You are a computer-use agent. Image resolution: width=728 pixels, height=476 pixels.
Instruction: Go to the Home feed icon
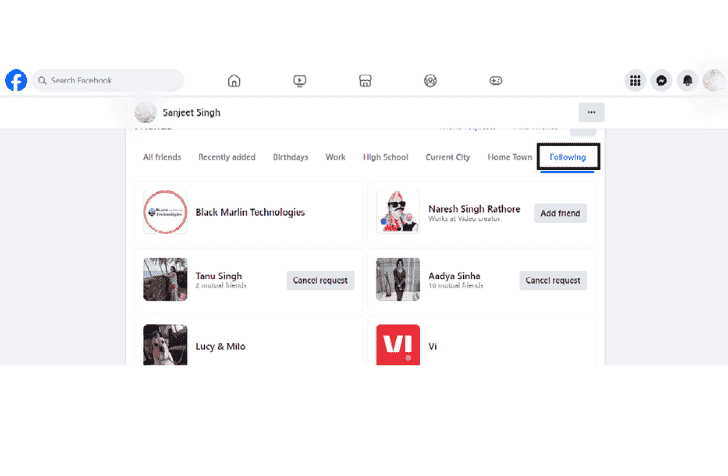point(234,81)
